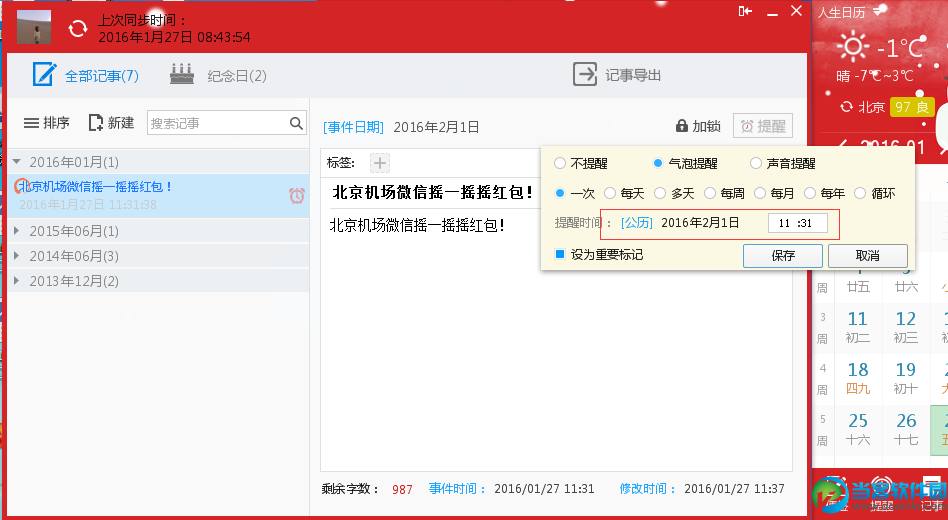
Task: Select calendar day 26 十七
Action: pyautogui.click(x=906, y=429)
